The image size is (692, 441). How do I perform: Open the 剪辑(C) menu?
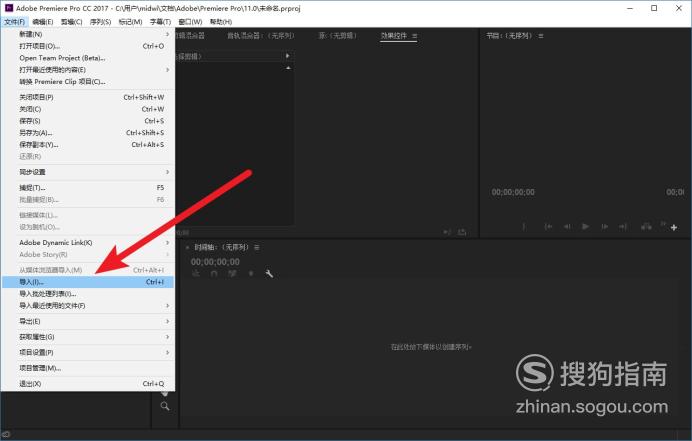point(71,22)
